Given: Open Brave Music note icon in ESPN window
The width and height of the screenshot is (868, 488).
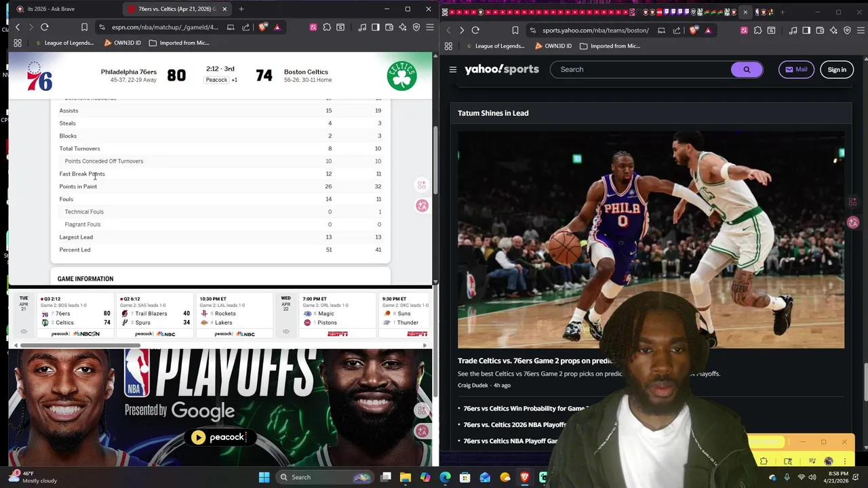Looking at the screenshot, I should 362,27.
